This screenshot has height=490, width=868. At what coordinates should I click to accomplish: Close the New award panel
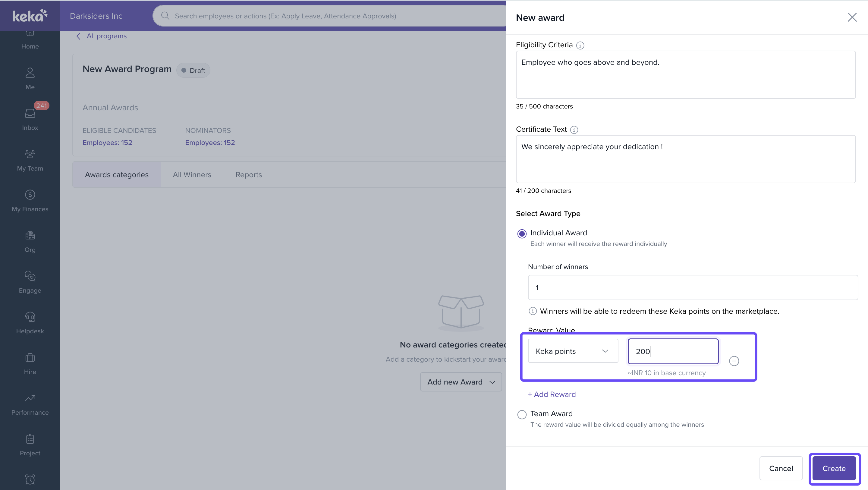pos(852,17)
